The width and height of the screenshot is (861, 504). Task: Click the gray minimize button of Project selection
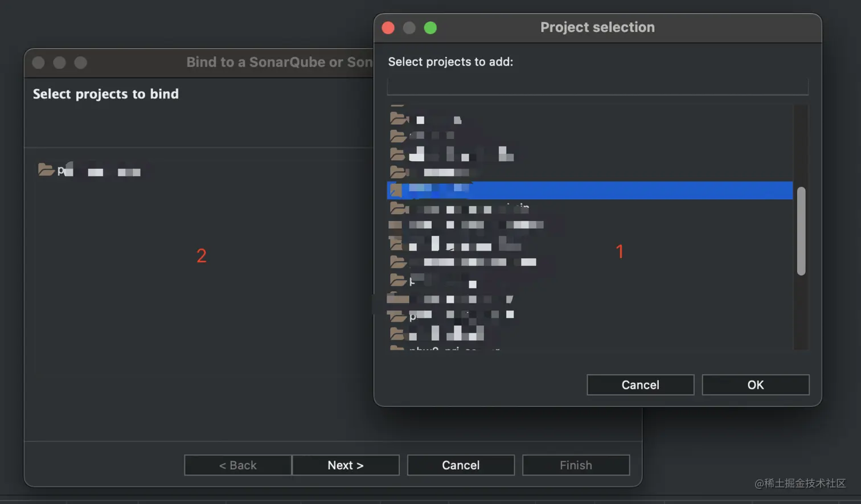point(409,28)
